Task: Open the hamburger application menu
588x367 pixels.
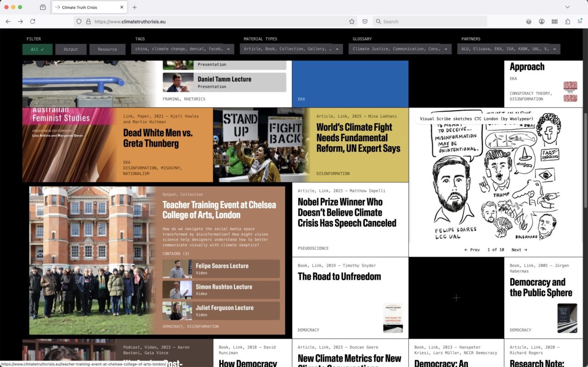Action: pos(580,22)
